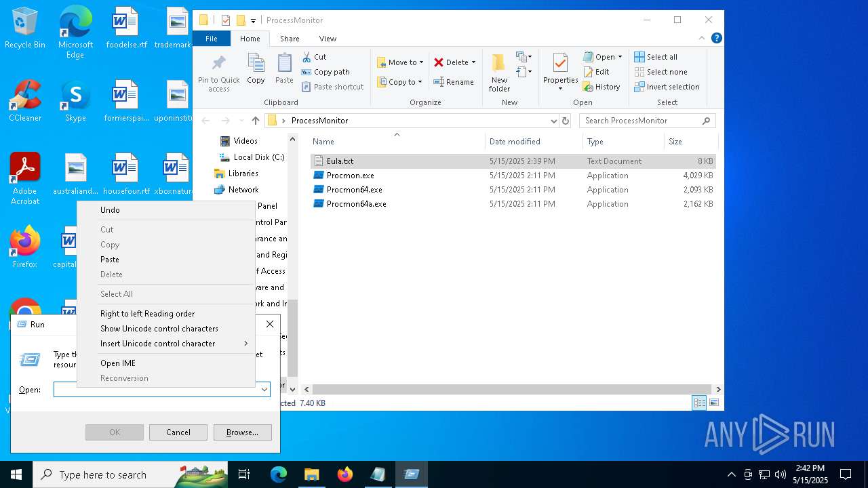Expand Insert Unicode control character submenu
The image size is (868, 488).
coord(166,344)
